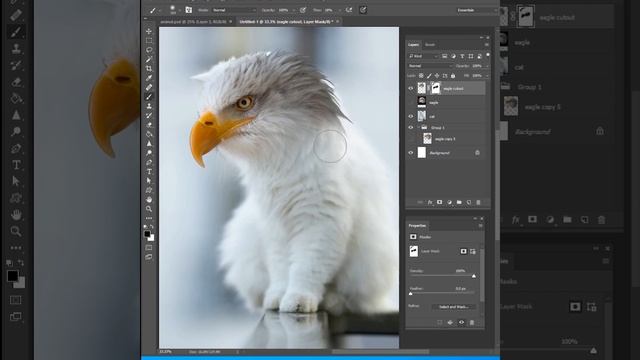Click the Select and Mask button
Screen dimensions: 640x360
453,307
